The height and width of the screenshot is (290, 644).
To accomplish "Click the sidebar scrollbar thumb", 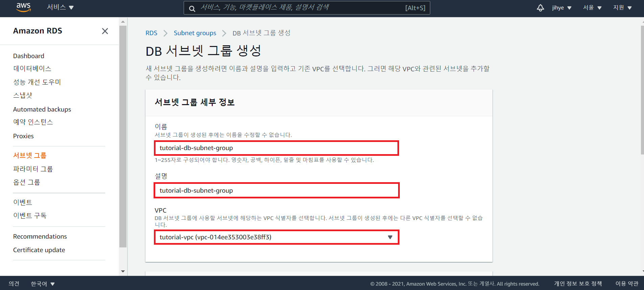I will click(x=123, y=137).
